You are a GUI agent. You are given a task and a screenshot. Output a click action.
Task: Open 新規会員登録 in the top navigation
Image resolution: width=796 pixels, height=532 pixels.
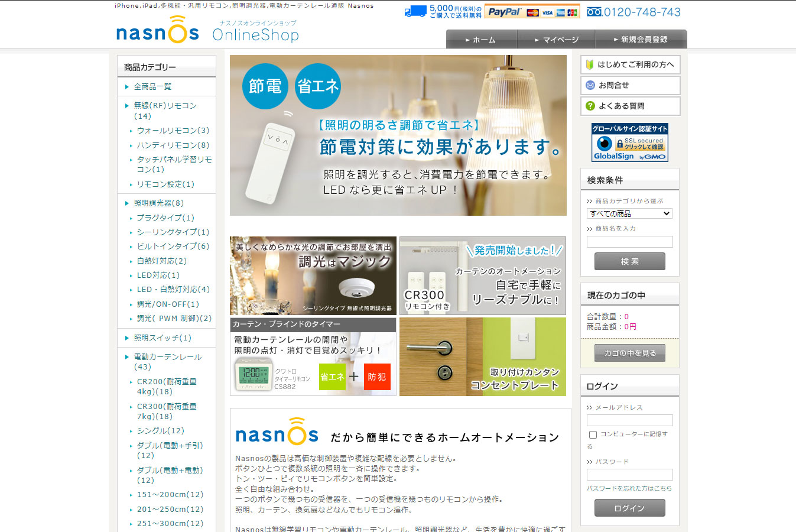tap(641, 40)
